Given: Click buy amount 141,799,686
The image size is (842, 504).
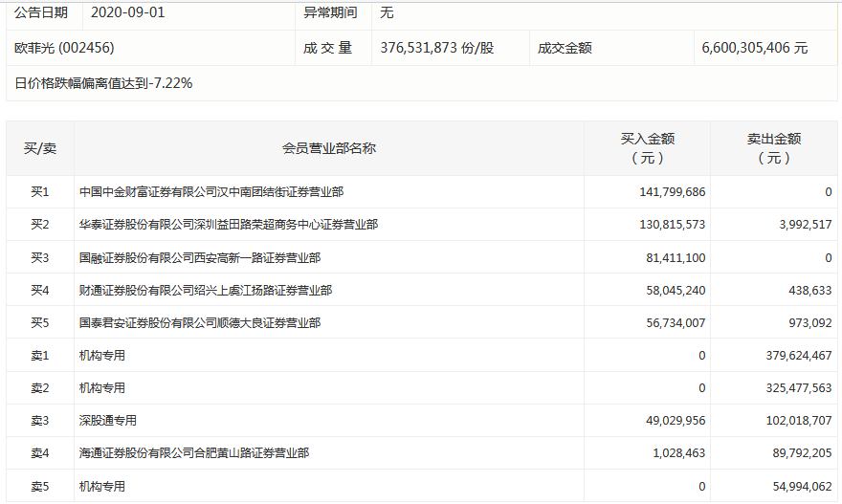Looking at the screenshot, I should 673,192.
